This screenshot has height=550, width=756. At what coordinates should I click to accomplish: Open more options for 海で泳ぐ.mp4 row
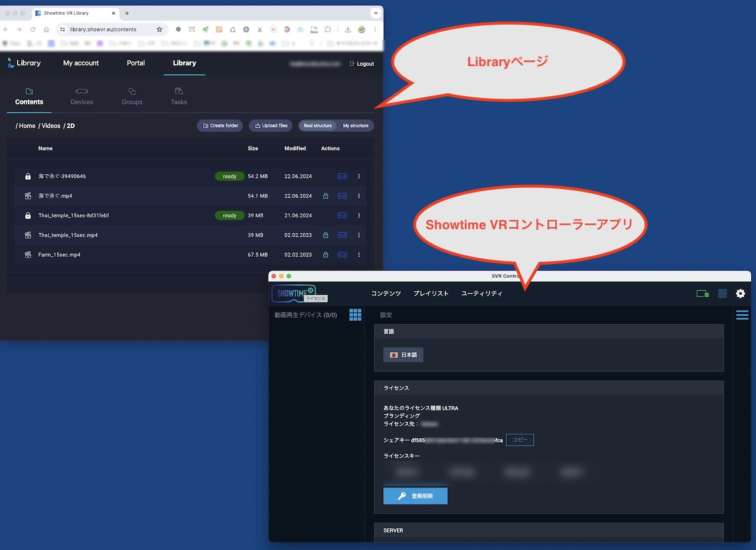(x=359, y=196)
